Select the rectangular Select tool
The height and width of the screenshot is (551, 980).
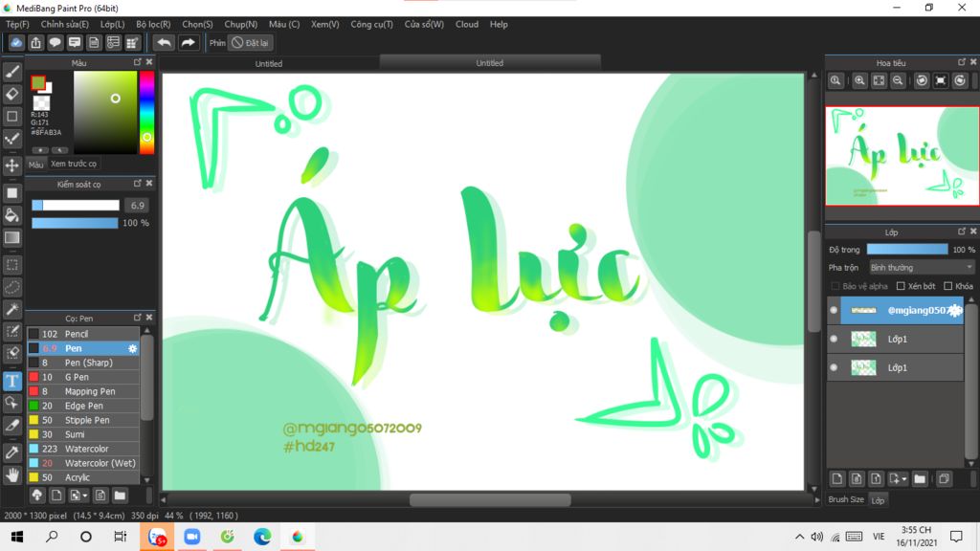tap(11, 265)
